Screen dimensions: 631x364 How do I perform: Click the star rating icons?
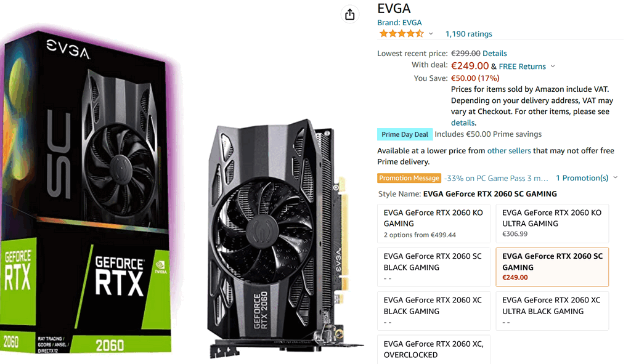click(401, 34)
